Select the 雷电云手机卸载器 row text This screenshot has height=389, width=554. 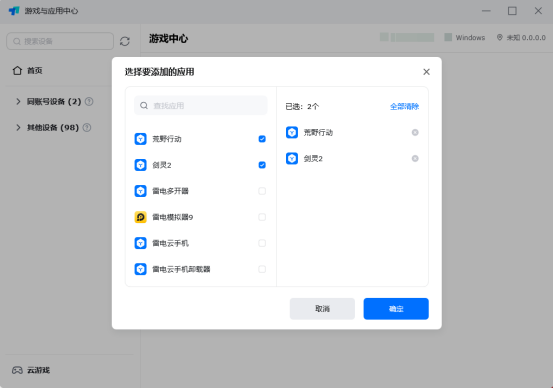(x=181, y=269)
